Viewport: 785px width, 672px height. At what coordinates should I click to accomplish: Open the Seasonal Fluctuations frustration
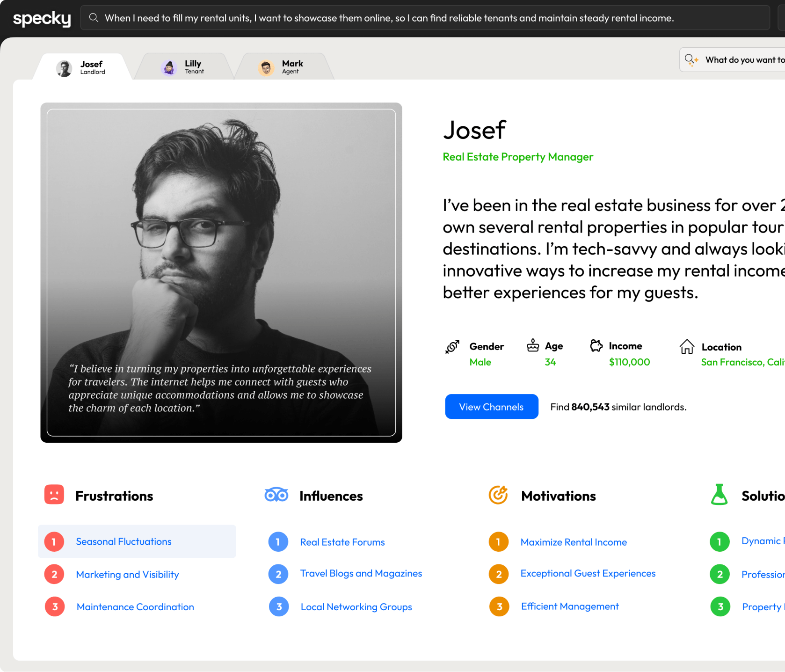pos(124,541)
